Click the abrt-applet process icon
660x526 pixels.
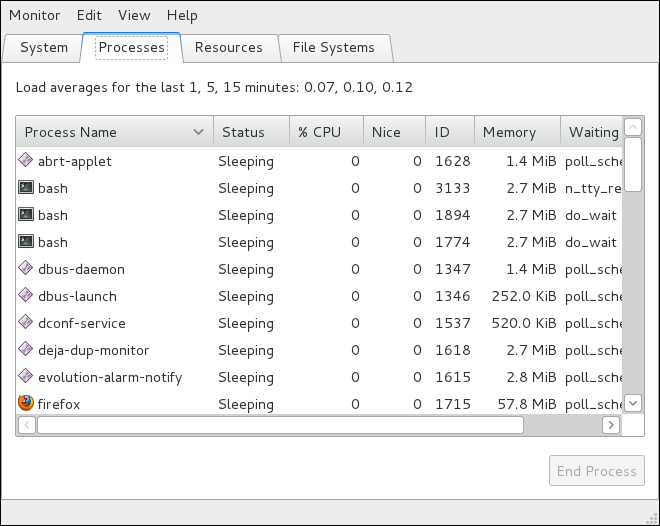coord(26,160)
